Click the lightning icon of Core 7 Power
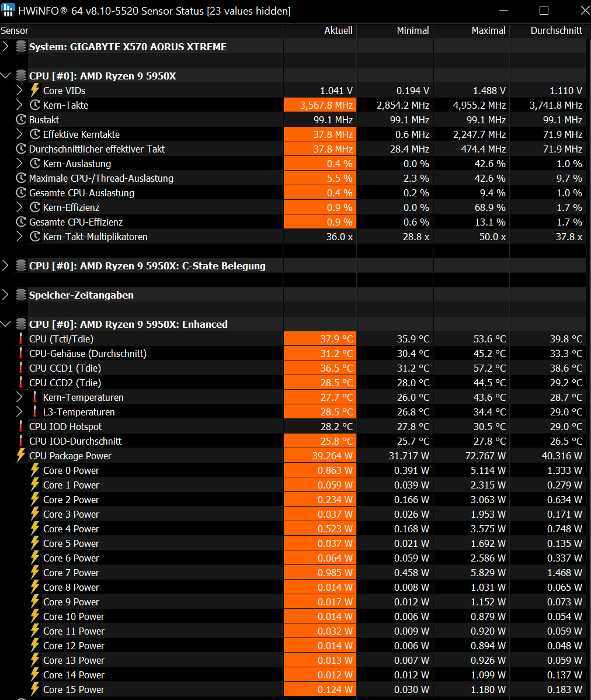The height and width of the screenshot is (700, 591). coord(35,572)
